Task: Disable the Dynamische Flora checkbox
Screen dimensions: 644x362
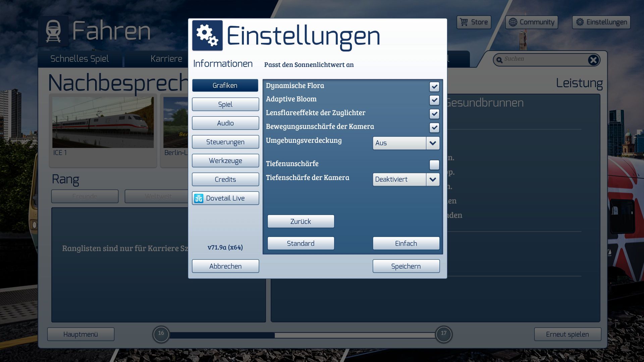Action: pos(434,87)
